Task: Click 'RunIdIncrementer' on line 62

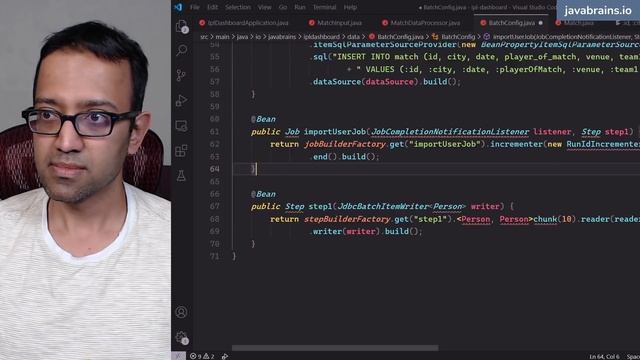Action: pyautogui.click(x=603, y=144)
